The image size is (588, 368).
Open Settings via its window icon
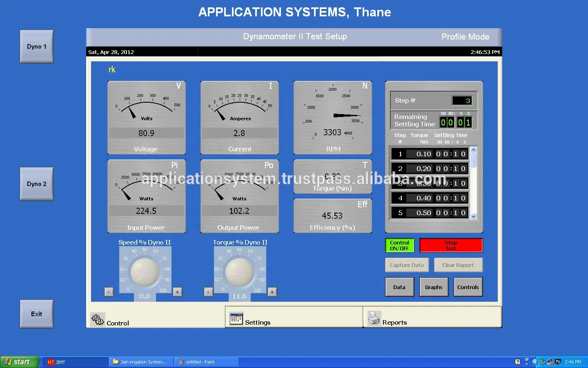click(x=236, y=317)
